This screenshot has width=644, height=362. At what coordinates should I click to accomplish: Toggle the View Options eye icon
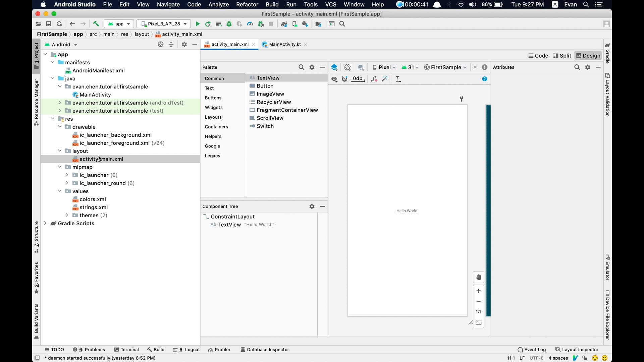pyautogui.click(x=334, y=79)
